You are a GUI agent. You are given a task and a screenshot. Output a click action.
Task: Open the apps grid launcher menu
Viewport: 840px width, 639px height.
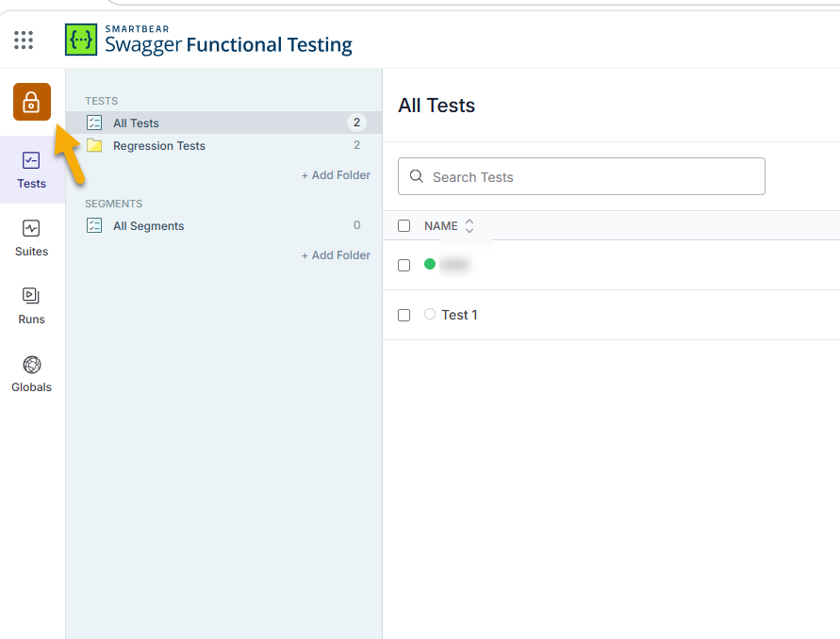24,41
